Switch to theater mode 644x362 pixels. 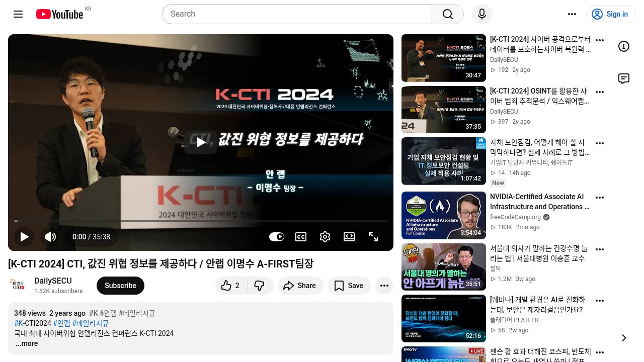pos(349,237)
